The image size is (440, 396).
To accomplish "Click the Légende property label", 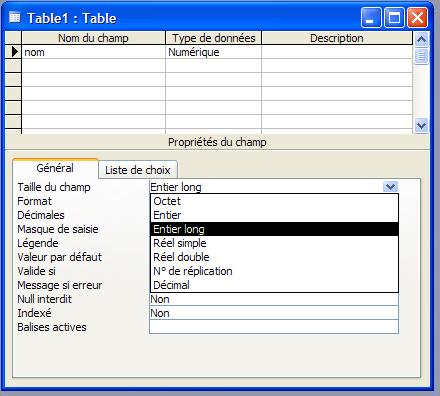I will pos(38,243).
